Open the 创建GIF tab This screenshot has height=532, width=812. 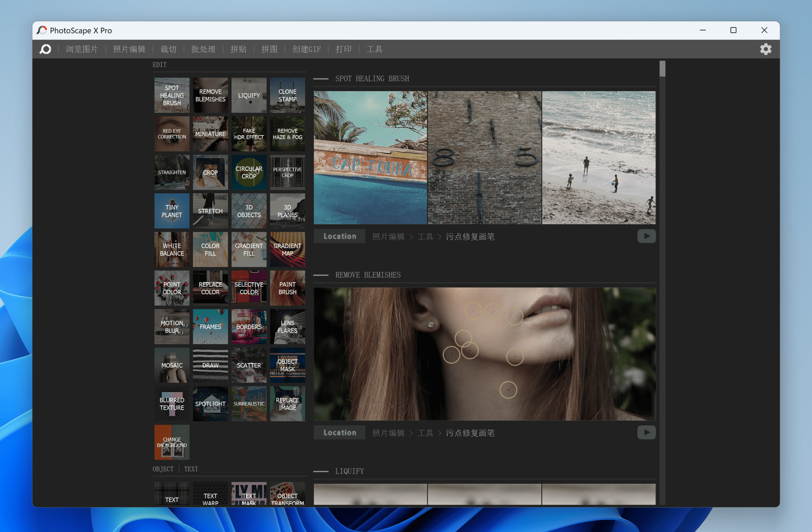[306, 49]
